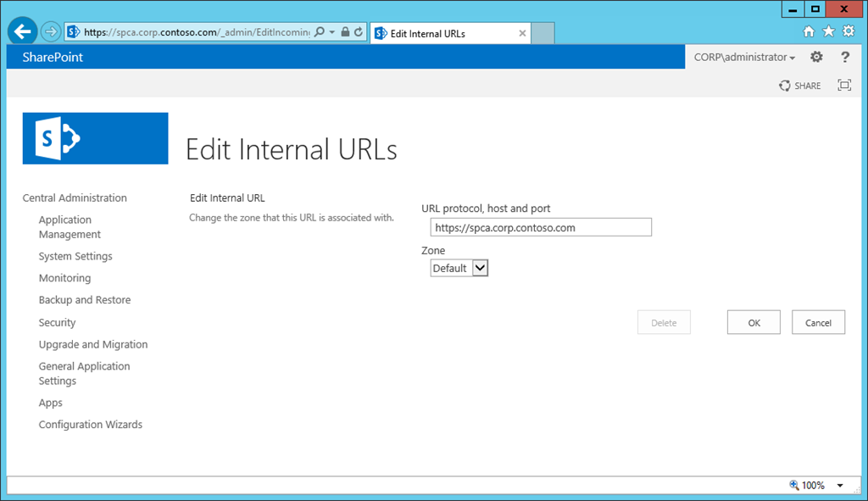
Task: Open Upgrade and Migration
Action: 93,344
